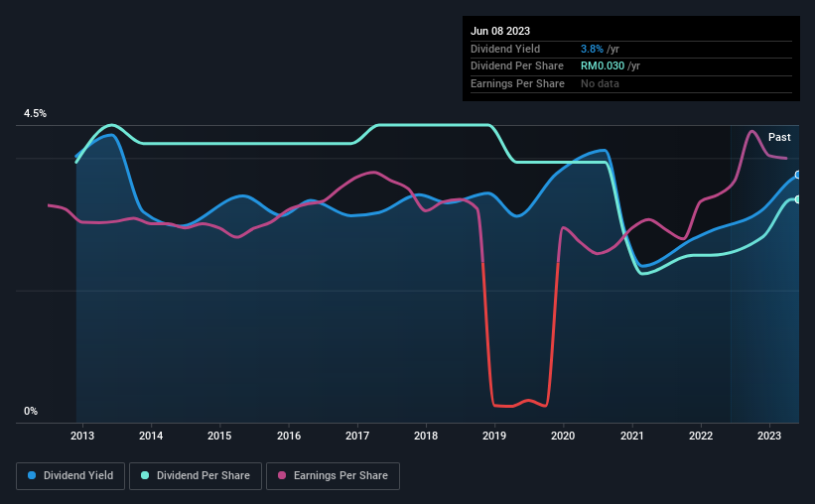Click the No data earnings value

600,83
